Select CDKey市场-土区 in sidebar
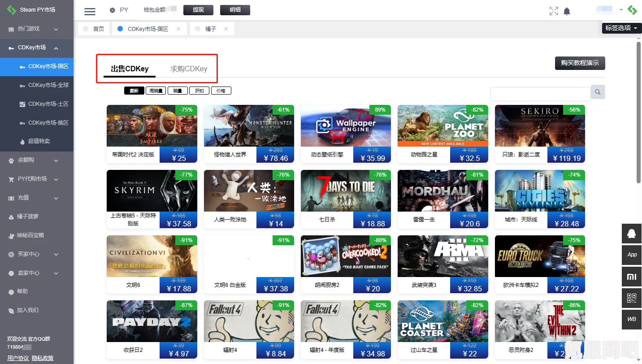This screenshot has width=642, height=364. [x=37, y=104]
